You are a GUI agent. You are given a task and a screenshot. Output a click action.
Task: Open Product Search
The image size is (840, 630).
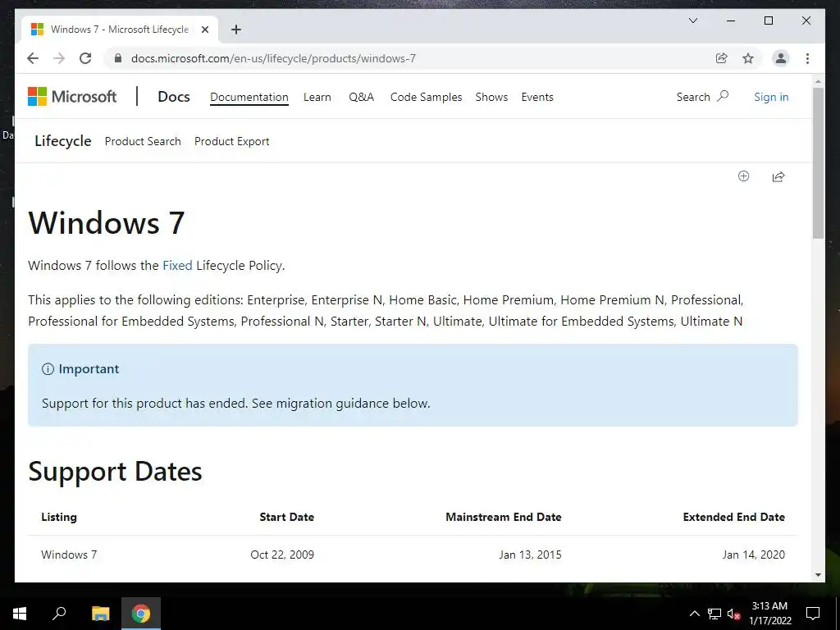(143, 141)
